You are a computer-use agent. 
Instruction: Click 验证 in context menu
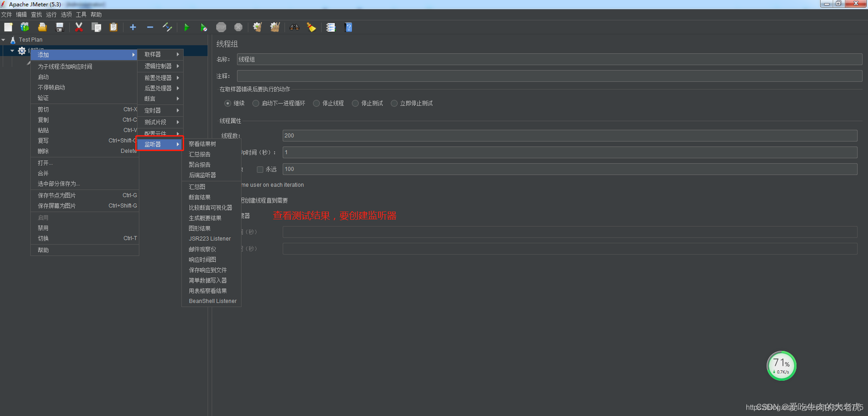point(85,98)
